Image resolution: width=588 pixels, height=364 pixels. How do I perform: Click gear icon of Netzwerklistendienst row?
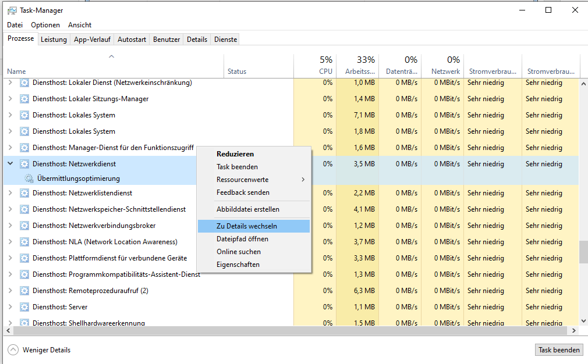click(x=24, y=193)
